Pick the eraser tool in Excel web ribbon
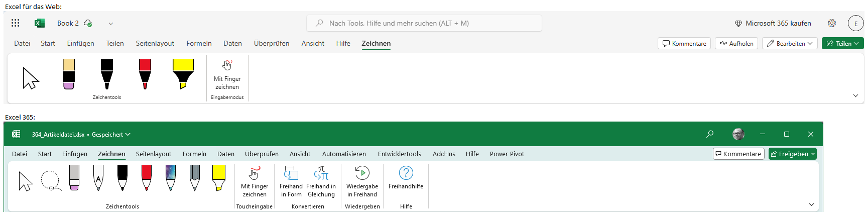The image size is (868, 217). [69, 74]
